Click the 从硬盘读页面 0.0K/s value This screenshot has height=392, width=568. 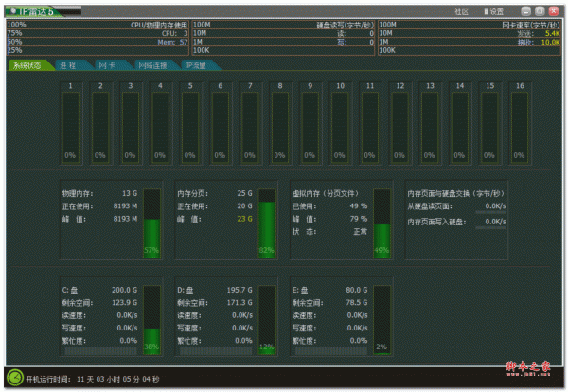point(495,206)
